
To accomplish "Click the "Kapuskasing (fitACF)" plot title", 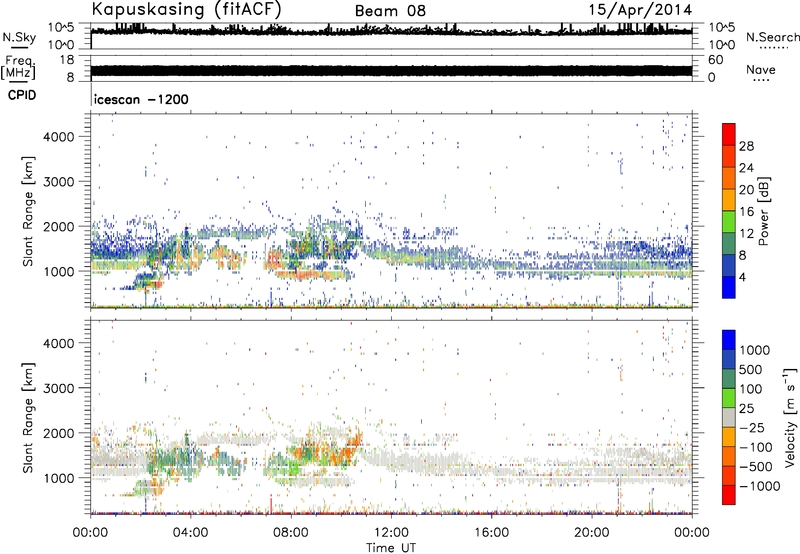I will pyautogui.click(x=186, y=10).
